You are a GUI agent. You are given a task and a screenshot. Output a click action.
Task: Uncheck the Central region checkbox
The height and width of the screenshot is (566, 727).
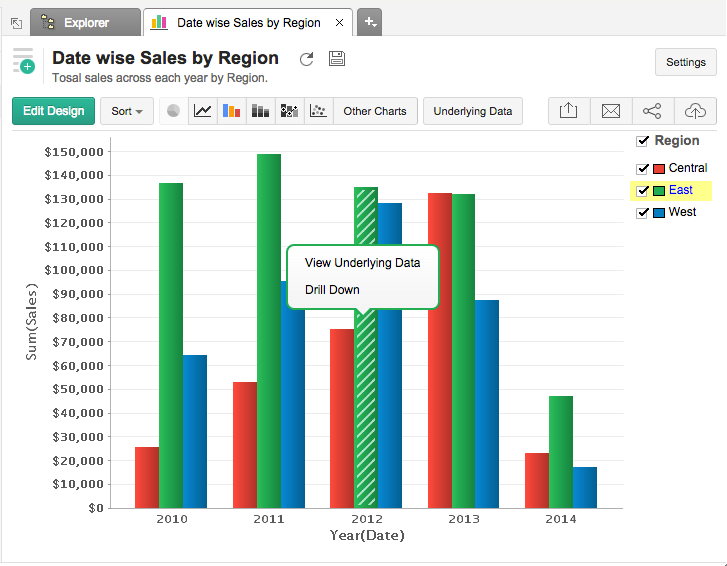coord(643,169)
